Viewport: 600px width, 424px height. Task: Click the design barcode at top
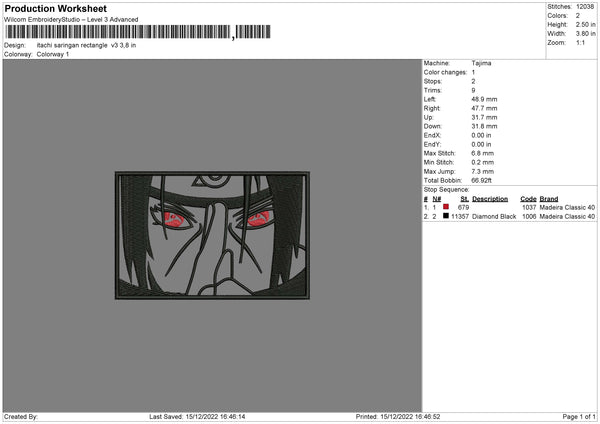[x=138, y=32]
